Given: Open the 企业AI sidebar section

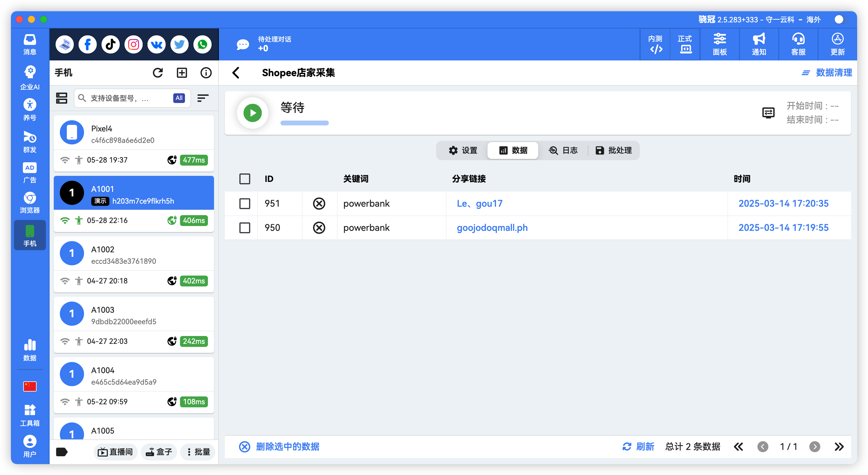Looking at the screenshot, I should [x=30, y=78].
